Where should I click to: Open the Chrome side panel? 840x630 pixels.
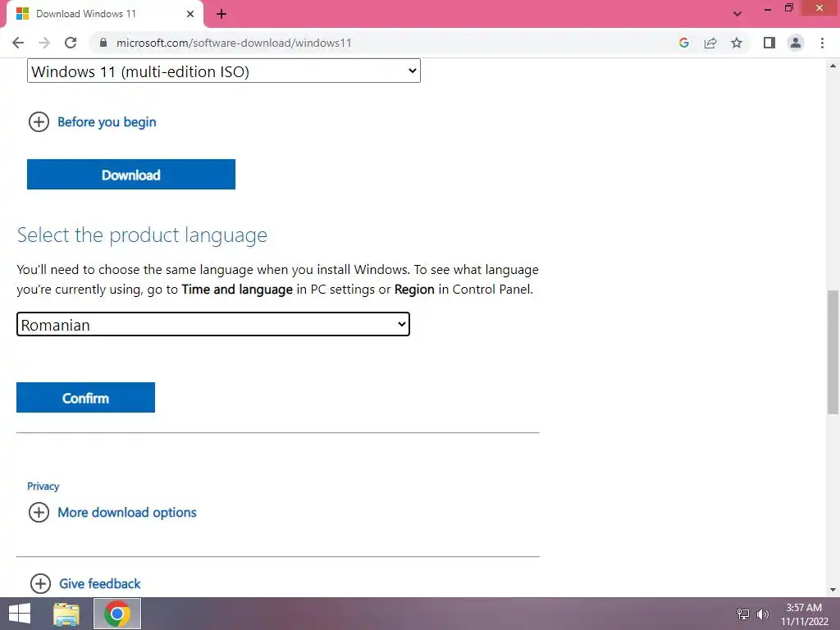pos(769,43)
